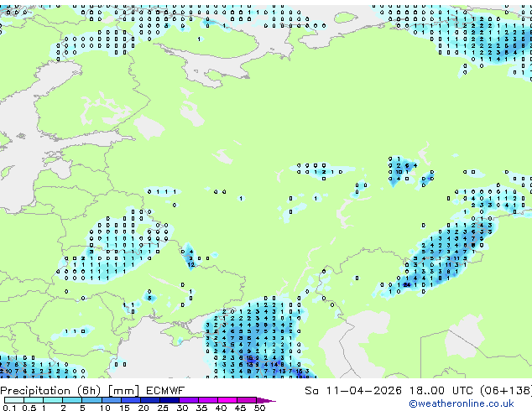
Task: Click the legend value '30'
Action: [182, 408]
